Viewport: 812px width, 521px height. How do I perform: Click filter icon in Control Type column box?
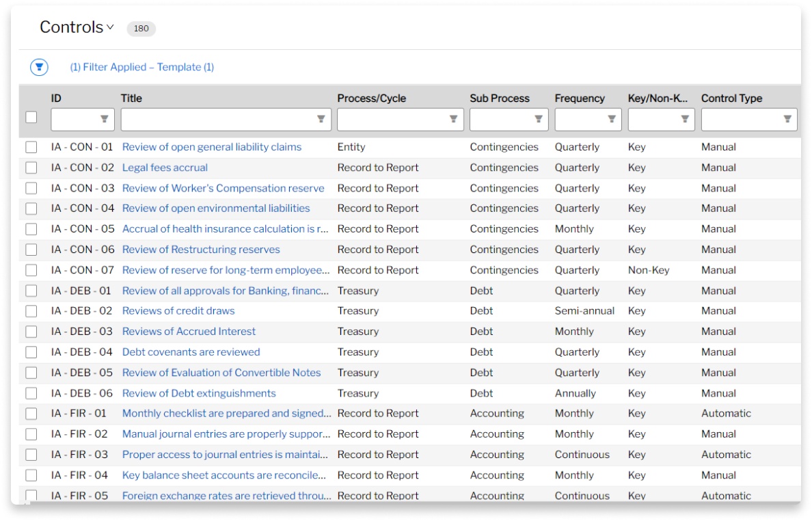pos(787,119)
